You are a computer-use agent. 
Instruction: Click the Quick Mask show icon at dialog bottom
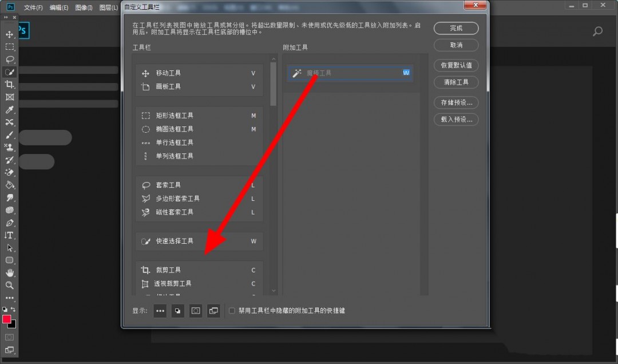195,311
